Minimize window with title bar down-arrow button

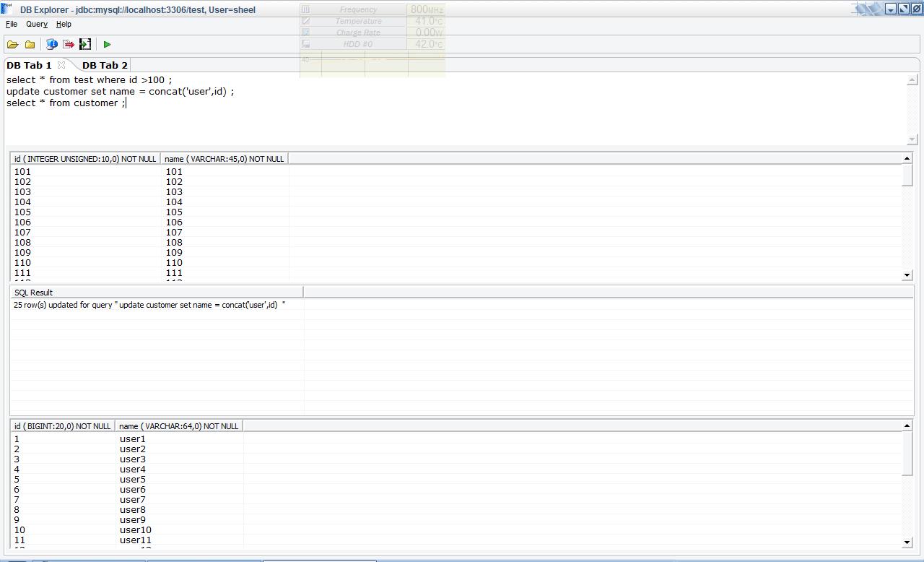(x=891, y=9)
